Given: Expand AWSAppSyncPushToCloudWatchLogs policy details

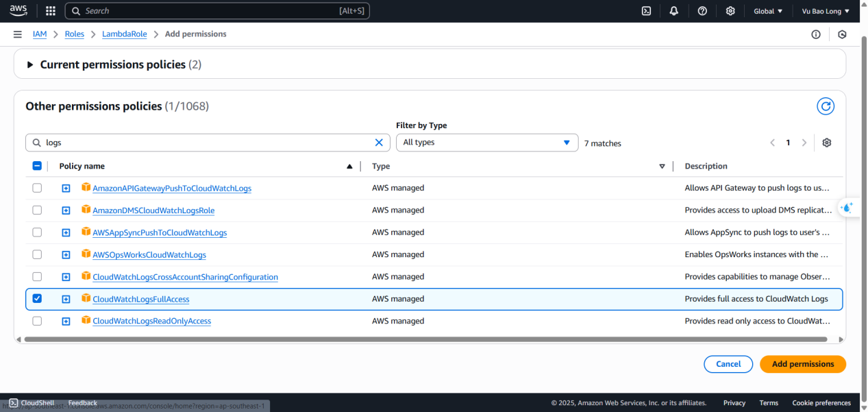Looking at the screenshot, I should pyautogui.click(x=66, y=233).
